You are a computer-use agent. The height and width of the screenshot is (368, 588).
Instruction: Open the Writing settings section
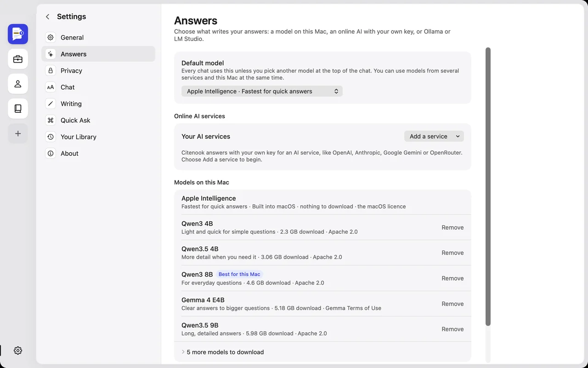(x=98, y=103)
